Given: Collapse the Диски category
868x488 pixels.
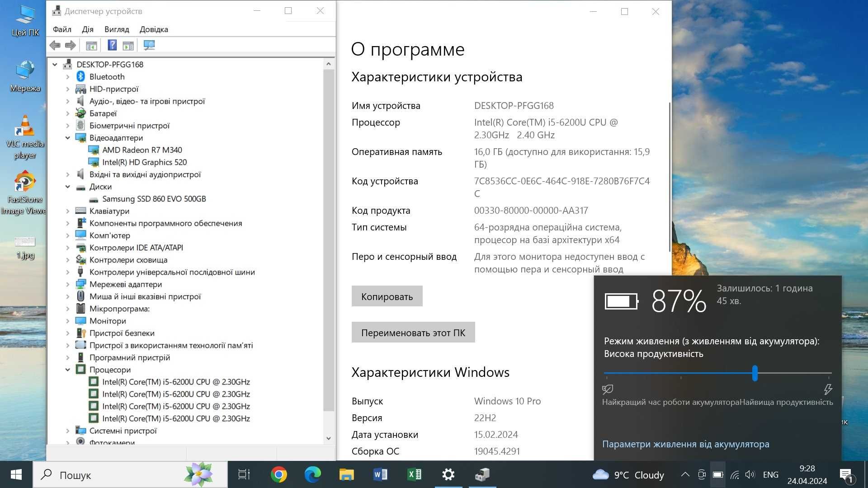Looking at the screenshot, I should [x=68, y=187].
